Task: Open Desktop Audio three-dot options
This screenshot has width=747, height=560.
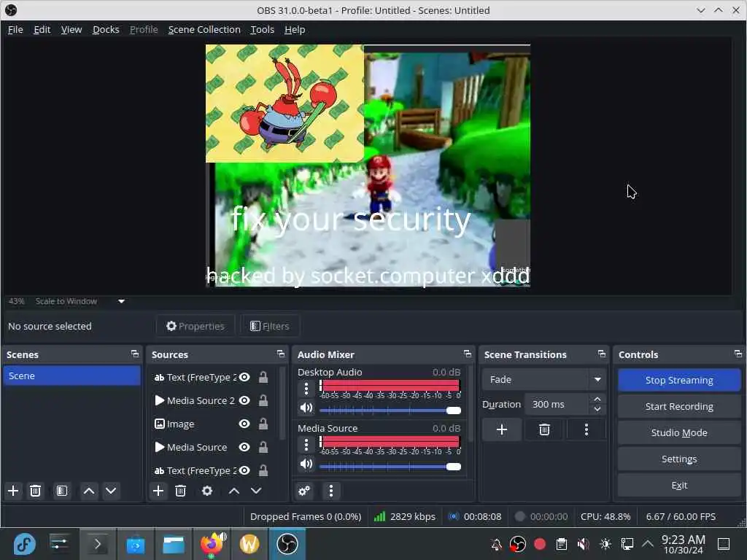Action: [306, 389]
